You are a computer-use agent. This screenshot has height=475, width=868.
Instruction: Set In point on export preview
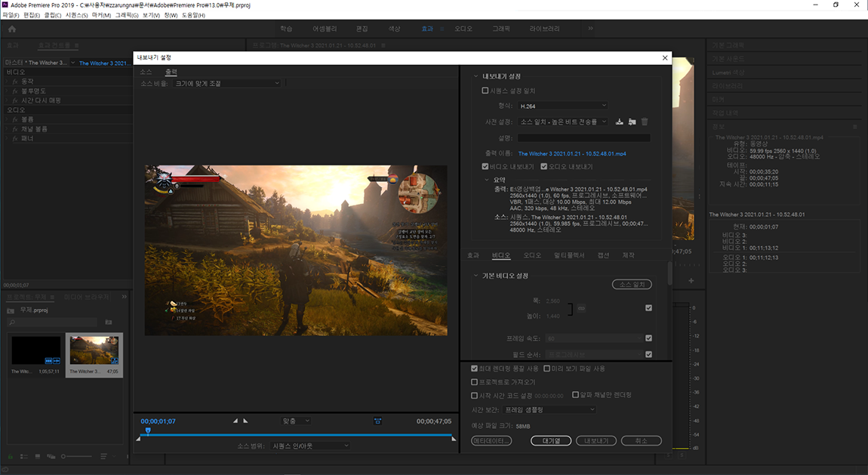click(x=235, y=421)
